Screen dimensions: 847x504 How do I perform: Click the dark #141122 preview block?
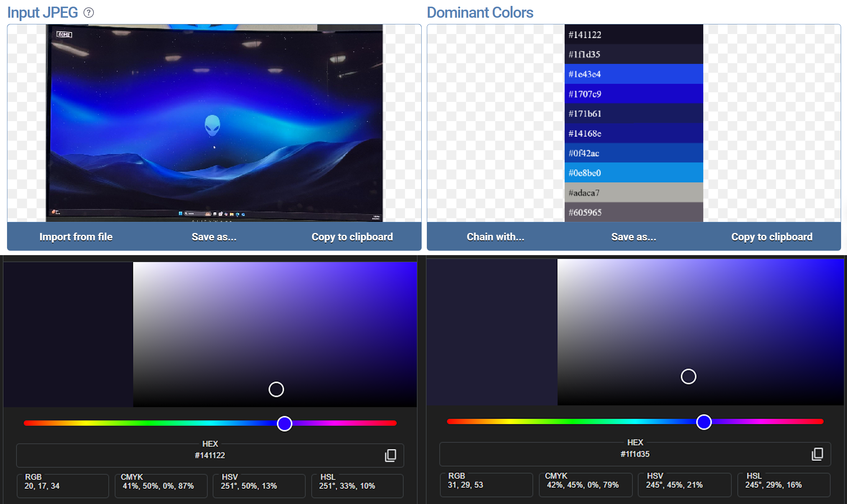pos(68,335)
